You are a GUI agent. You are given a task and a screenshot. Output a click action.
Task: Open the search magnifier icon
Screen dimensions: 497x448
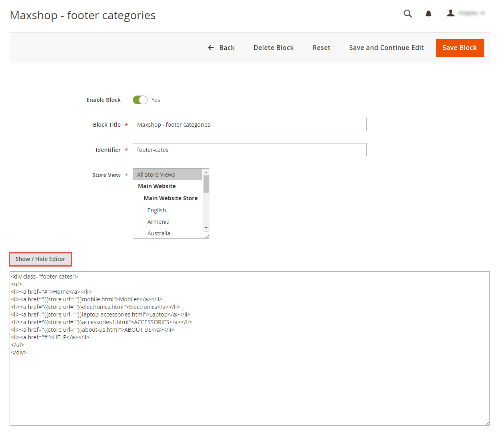coord(407,14)
